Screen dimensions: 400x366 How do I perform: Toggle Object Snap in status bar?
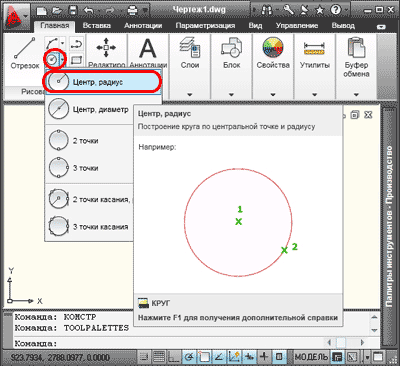coord(204,357)
